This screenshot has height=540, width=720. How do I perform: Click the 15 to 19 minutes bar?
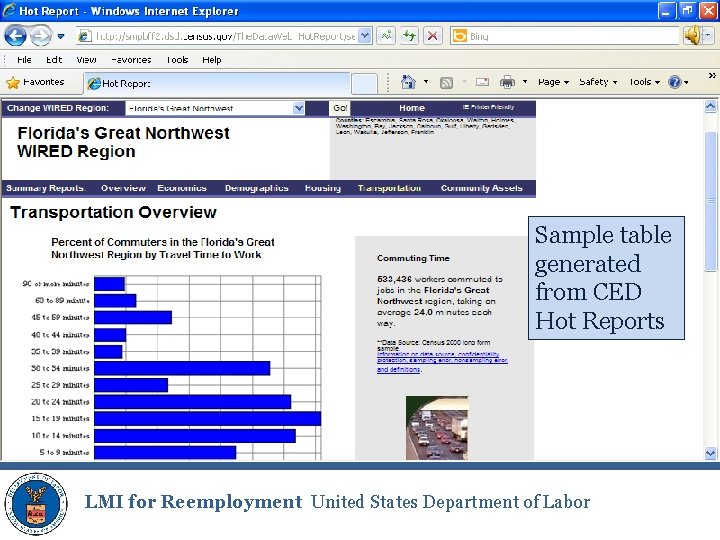(208, 418)
